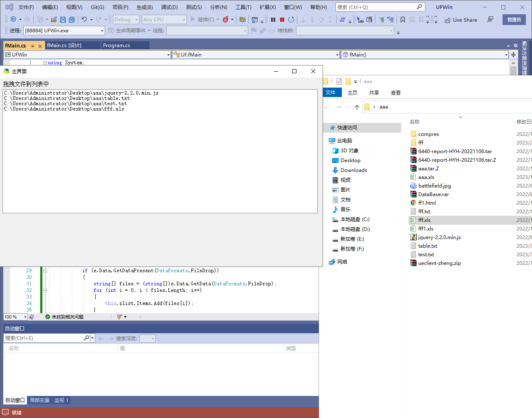Open the 线程 dropdown
The image size is (532, 418).
(207, 30)
